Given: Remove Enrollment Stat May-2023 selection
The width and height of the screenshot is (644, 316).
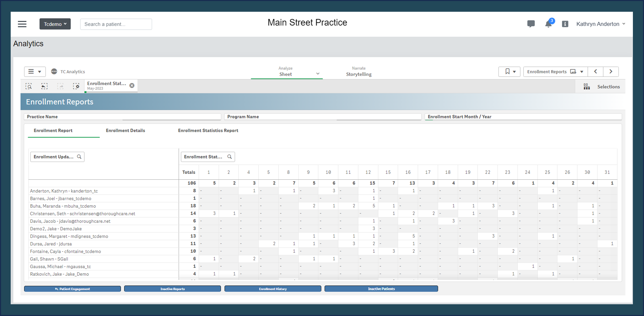Looking at the screenshot, I should coord(132,86).
